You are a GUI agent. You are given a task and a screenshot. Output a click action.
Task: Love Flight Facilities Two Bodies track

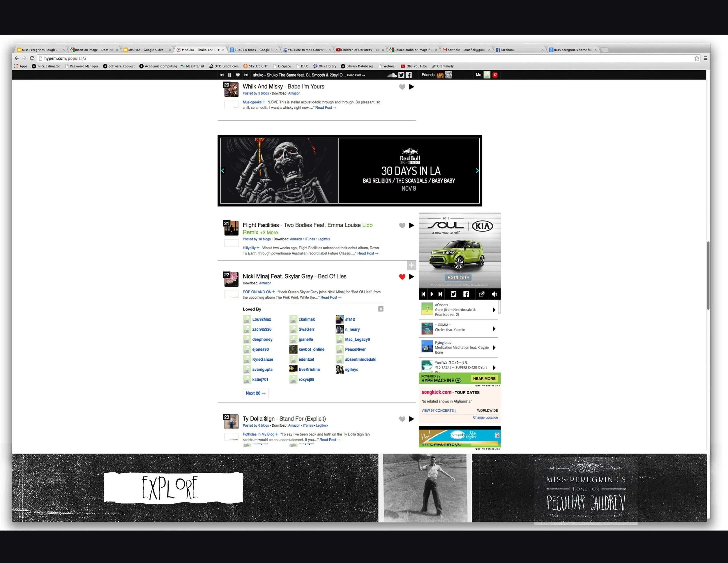tap(402, 226)
